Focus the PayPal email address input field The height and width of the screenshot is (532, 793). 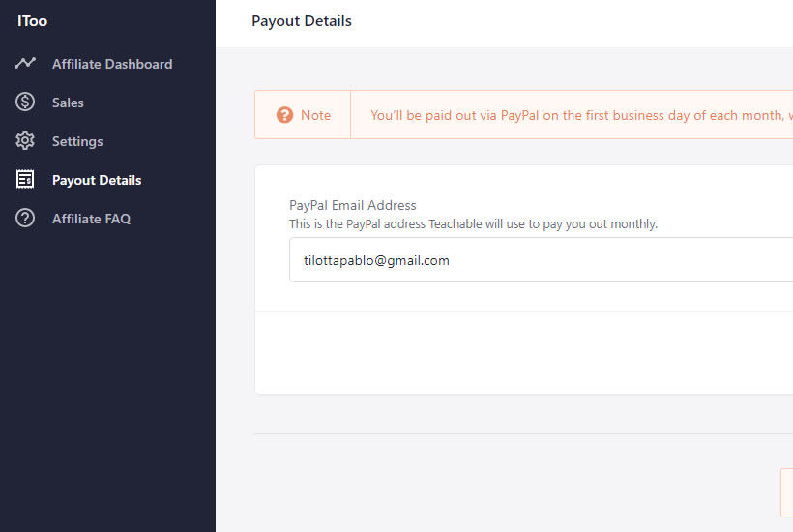coord(542,260)
